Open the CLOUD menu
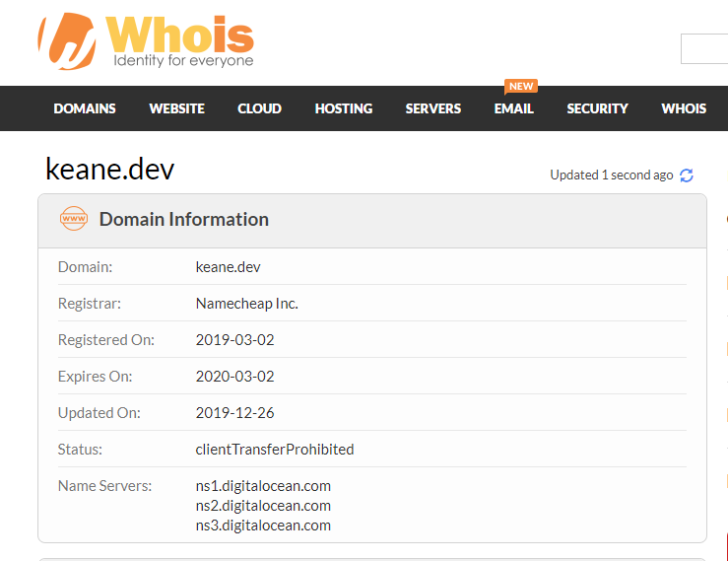The height and width of the screenshot is (561, 728). tap(259, 108)
